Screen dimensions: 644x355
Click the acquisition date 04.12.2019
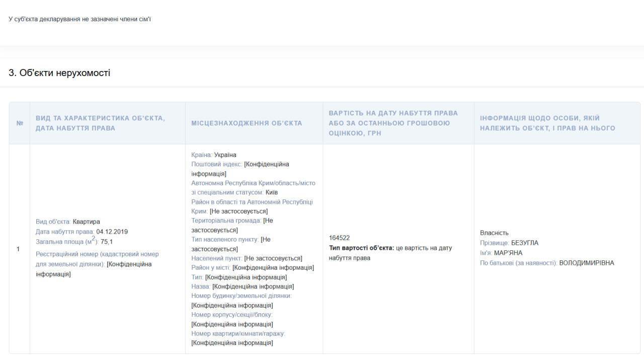click(x=112, y=232)
